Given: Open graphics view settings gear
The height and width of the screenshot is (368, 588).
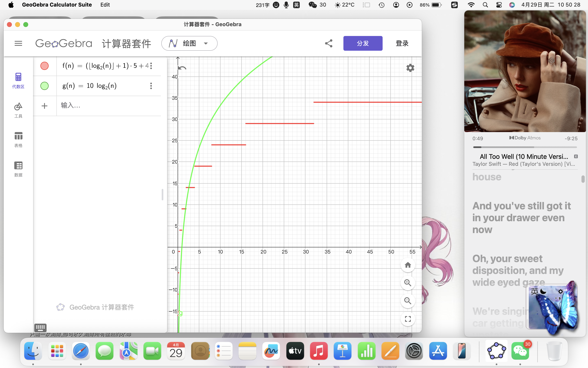Looking at the screenshot, I should (410, 68).
